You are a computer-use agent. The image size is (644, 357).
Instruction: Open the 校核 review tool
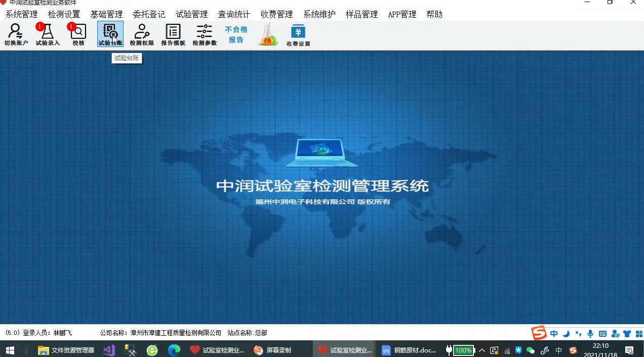pos(78,35)
